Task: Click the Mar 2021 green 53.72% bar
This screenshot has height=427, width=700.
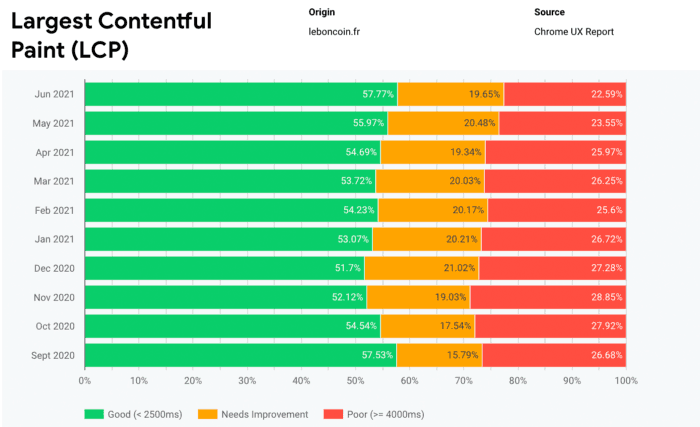Action: point(229,181)
